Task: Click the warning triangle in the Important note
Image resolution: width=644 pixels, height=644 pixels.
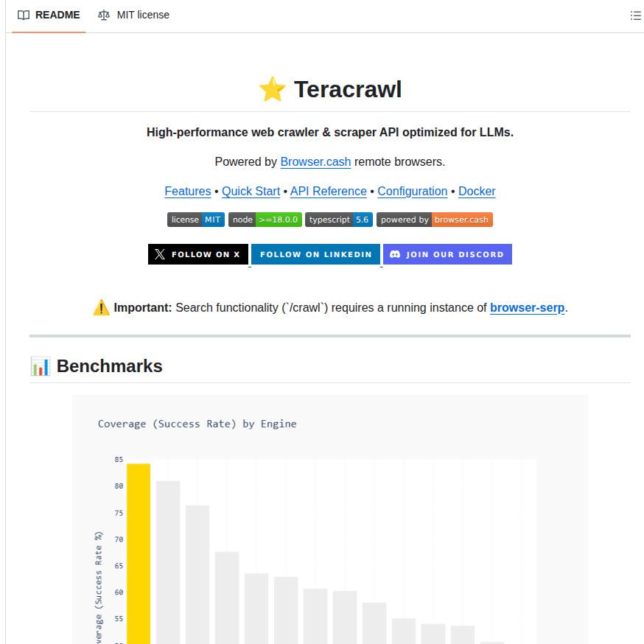Action: [x=101, y=307]
